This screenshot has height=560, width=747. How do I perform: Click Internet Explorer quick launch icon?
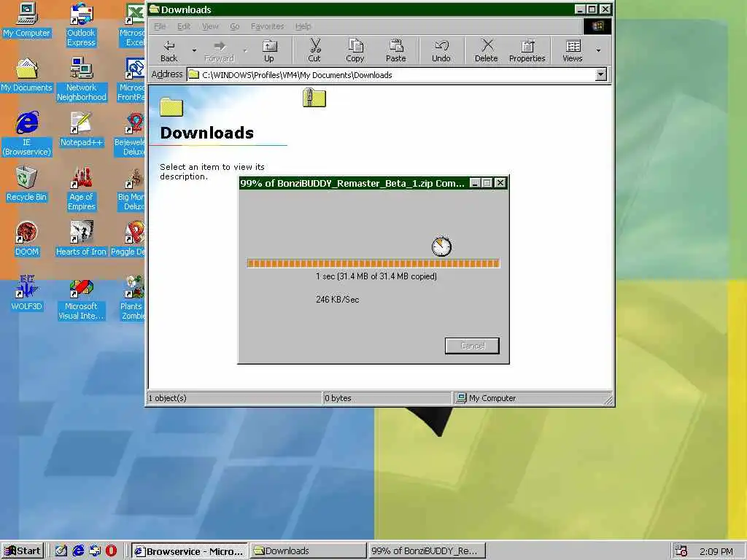[x=77, y=551]
